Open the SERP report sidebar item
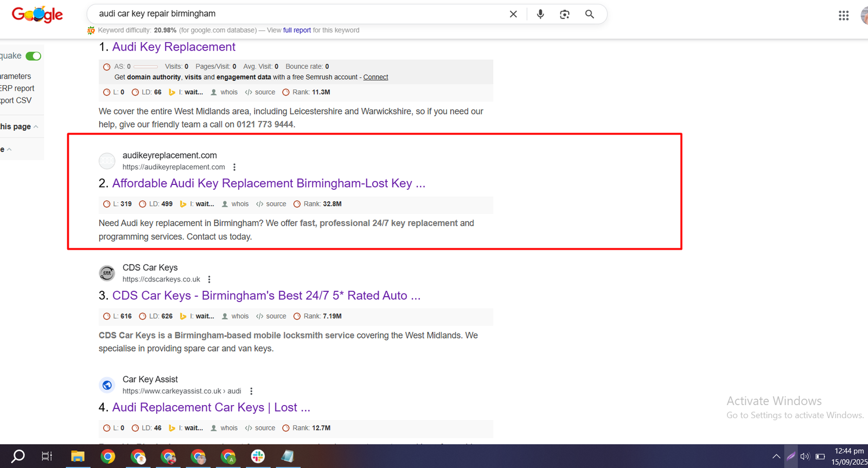 pyautogui.click(x=17, y=88)
